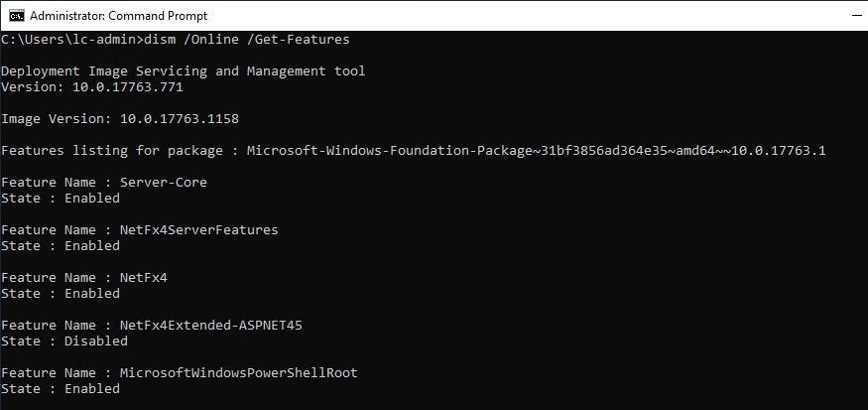Click the Enabled state below the NetFx4 line
This screenshot has width=868, height=410.
point(92,294)
